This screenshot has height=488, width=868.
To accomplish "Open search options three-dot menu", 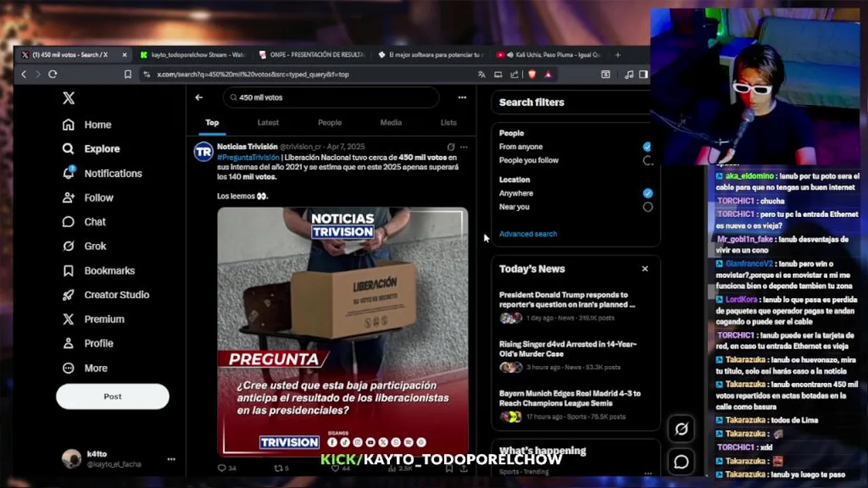I will (462, 98).
